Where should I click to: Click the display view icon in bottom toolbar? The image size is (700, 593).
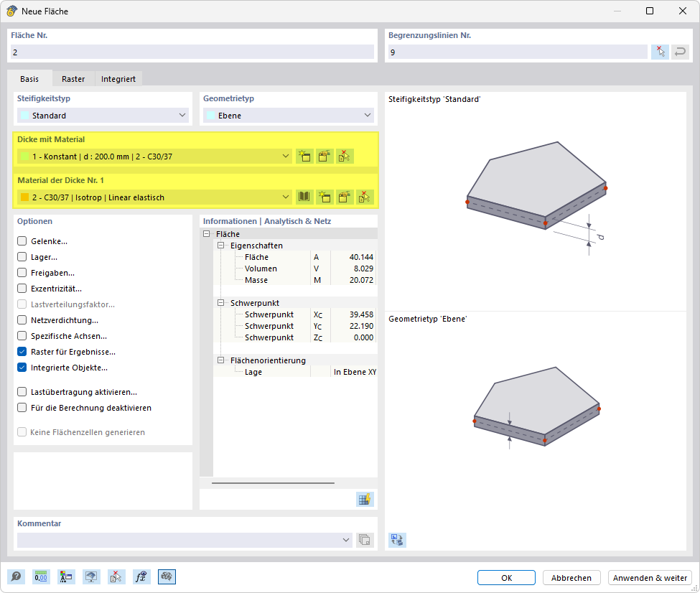pos(91,577)
